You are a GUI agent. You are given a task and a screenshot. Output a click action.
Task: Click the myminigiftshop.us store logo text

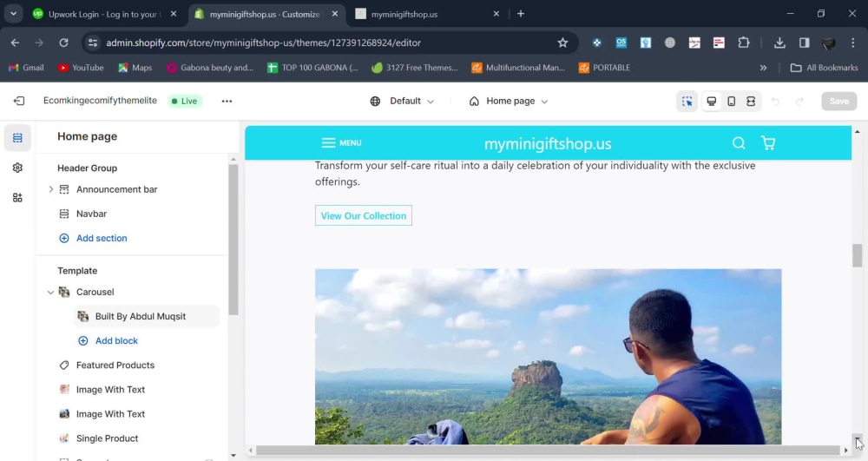pyautogui.click(x=548, y=144)
